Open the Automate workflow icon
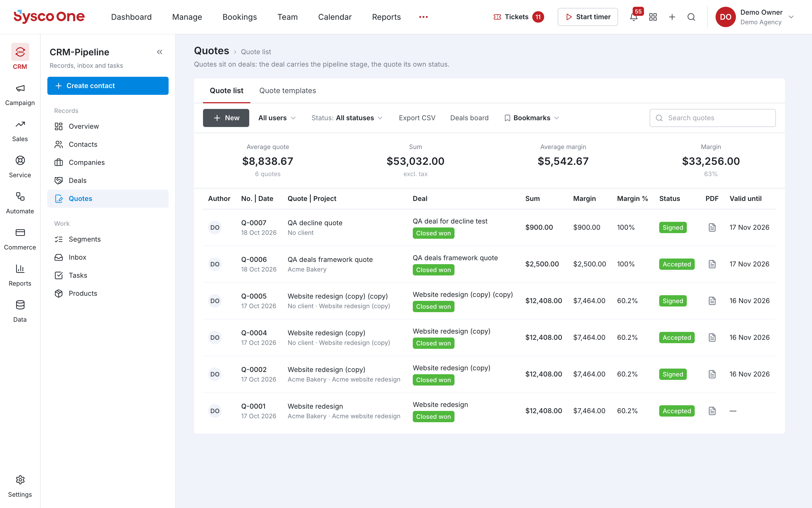Screen dimensions: 812x508 point(20,196)
